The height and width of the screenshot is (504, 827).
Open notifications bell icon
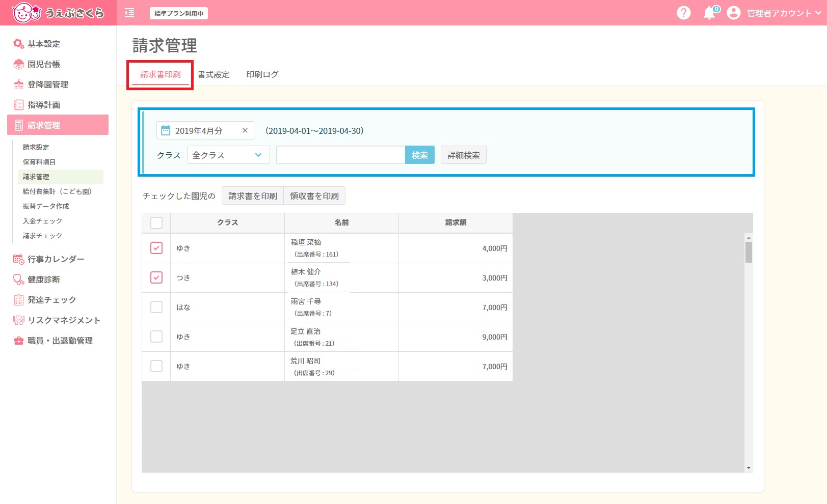pos(710,13)
